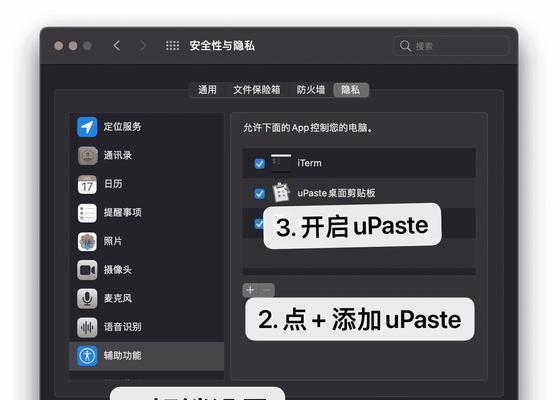Select the 照片 photos icon

pos(87,241)
